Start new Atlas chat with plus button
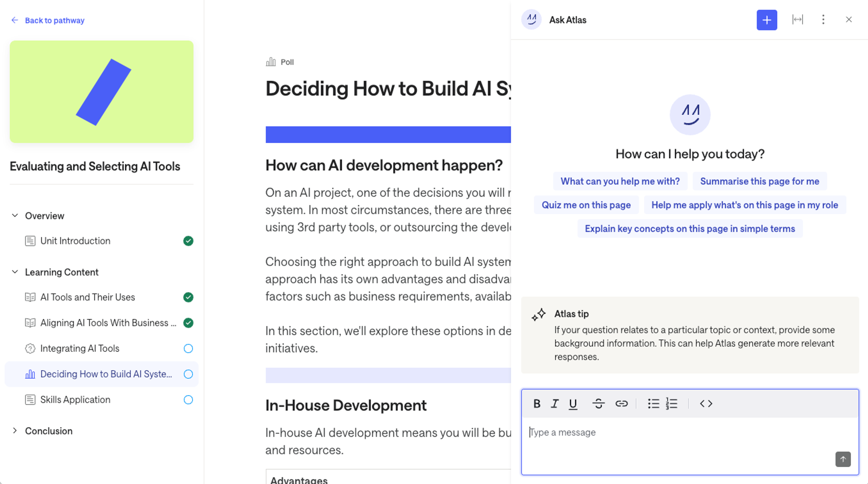 (x=767, y=20)
